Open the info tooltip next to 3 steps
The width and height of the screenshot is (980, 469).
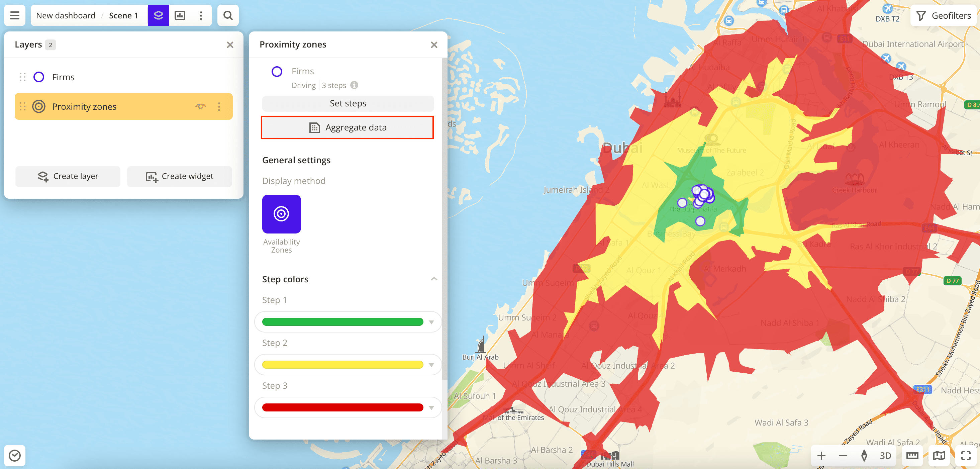(354, 85)
